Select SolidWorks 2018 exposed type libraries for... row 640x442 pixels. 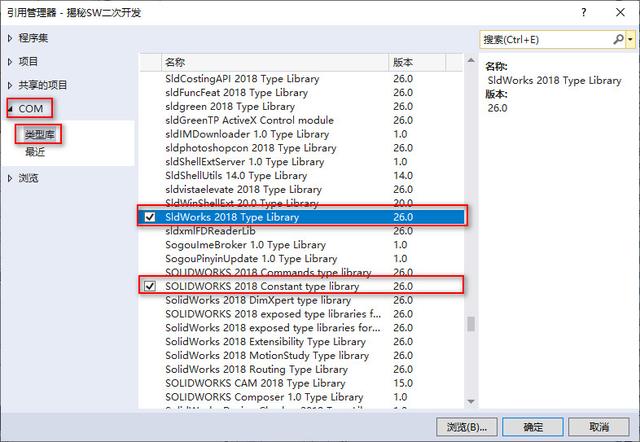click(301, 328)
